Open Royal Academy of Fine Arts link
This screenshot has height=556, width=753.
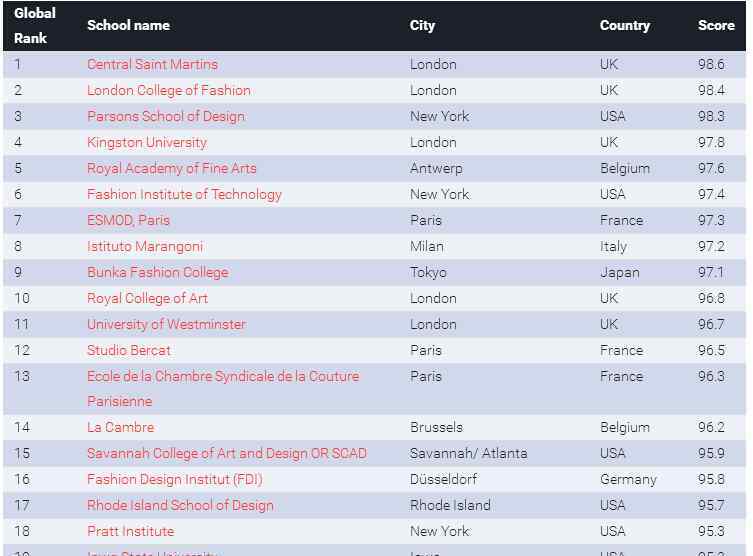(x=171, y=168)
